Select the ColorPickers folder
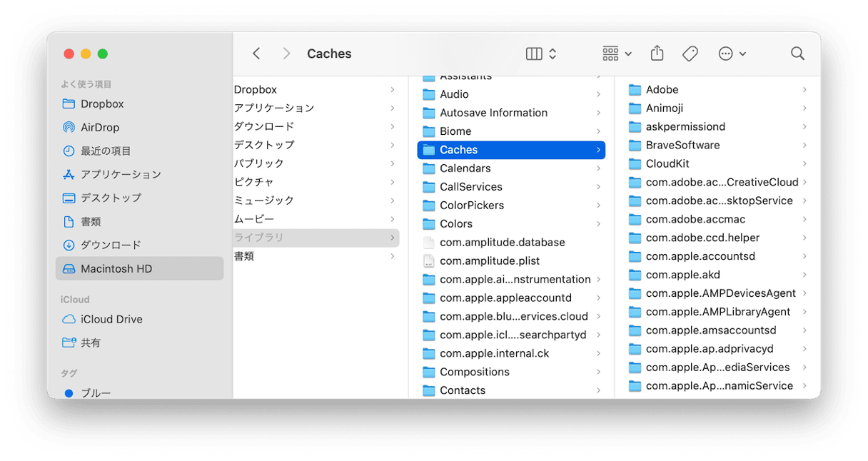The image size is (868, 461). [x=511, y=206]
